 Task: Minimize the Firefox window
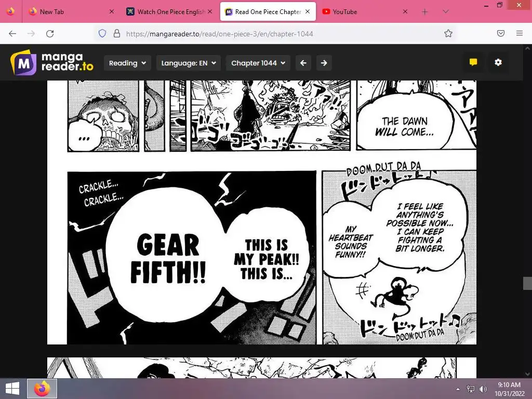486,5
